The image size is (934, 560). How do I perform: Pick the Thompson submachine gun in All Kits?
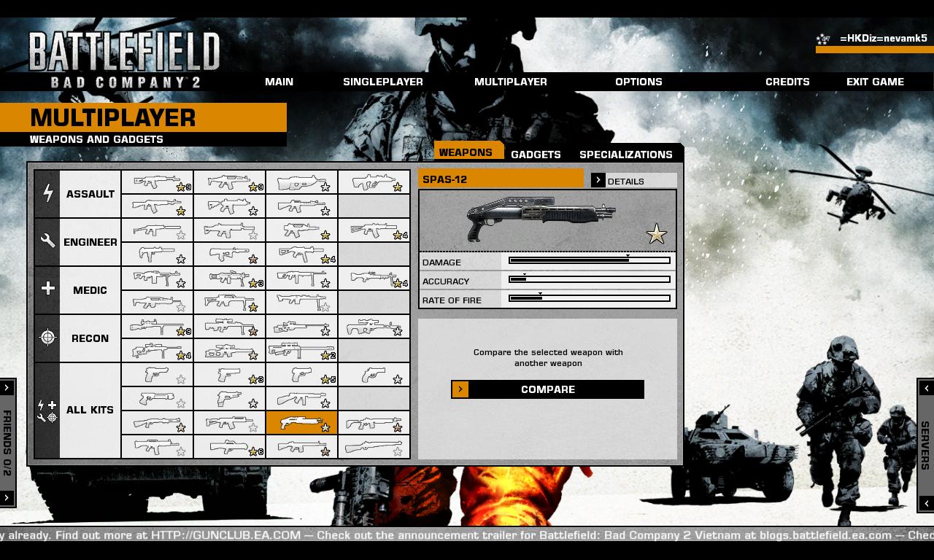[x=301, y=399]
